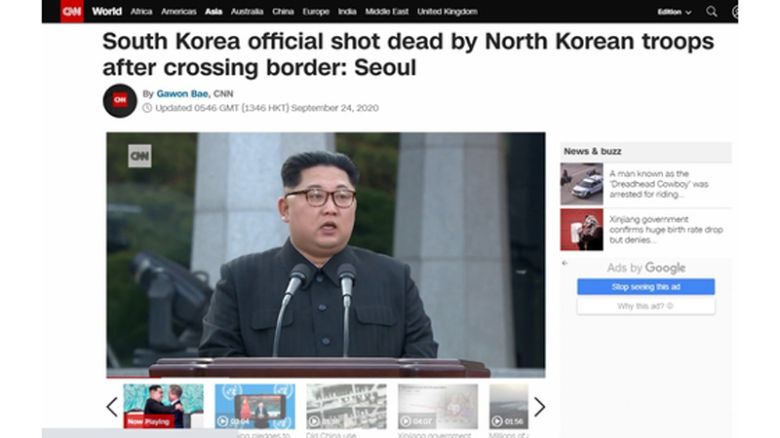Click the CNN logo in navigation bar

point(72,11)
